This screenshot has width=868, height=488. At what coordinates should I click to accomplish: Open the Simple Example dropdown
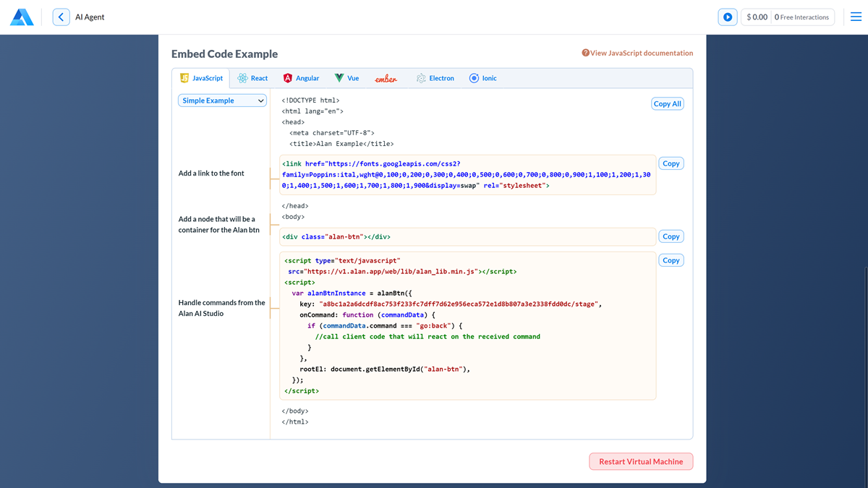tap(222, 100)
